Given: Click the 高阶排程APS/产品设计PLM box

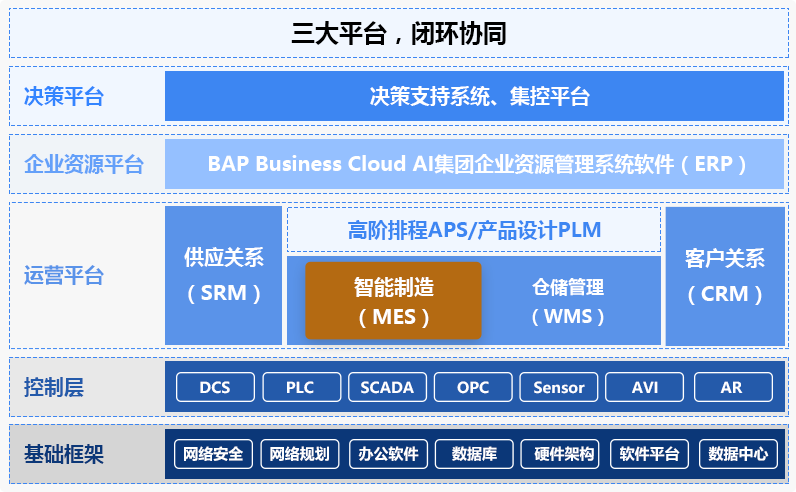Looking at the screenshot, I should coord(474,229).
